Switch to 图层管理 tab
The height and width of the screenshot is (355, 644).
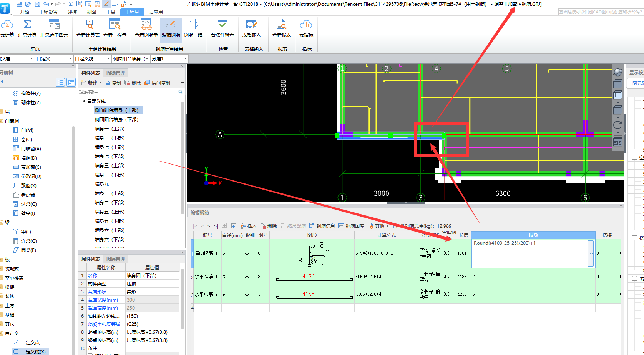[x=116, y=259]
